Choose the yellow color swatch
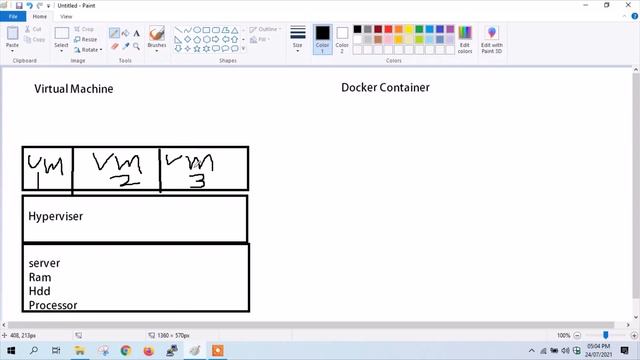This screenshot has width=640, height=360. (x=409, y=29)
